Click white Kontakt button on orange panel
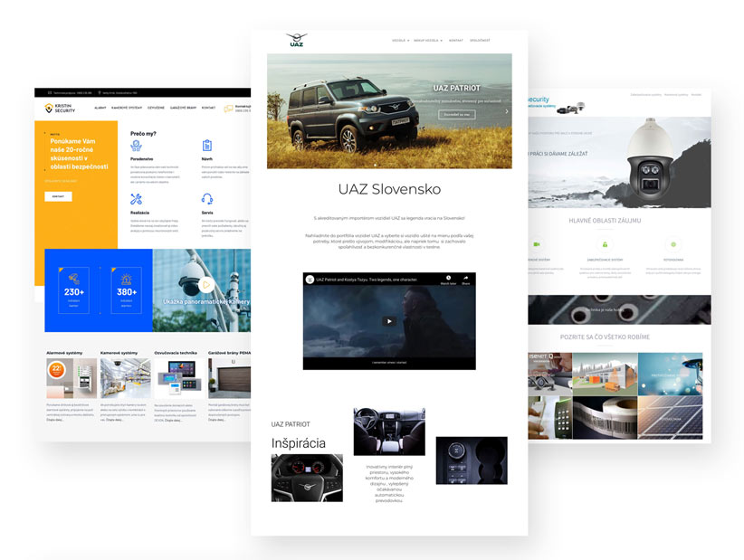This screenshot has width=744, height=560. click(58, 196)
